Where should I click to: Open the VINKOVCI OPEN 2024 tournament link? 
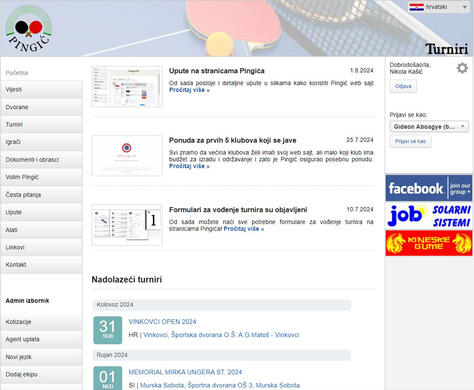[x=162, y=322]
